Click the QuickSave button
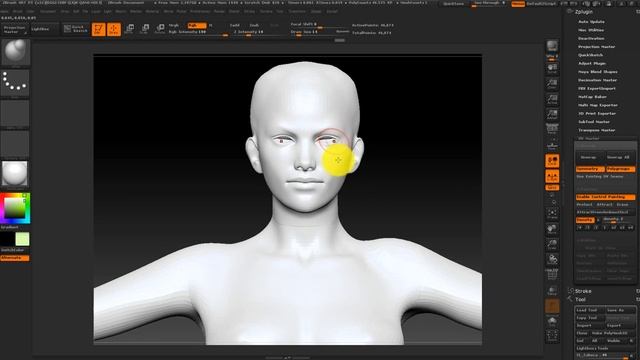This screenshot has height=360, width=640. (x=453, y=4)
